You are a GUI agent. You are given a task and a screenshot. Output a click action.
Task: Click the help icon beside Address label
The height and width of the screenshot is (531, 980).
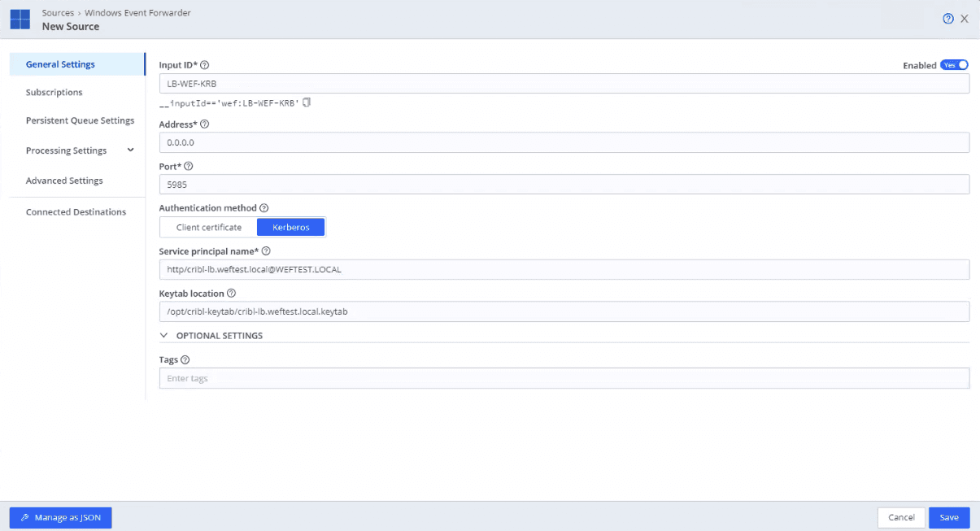[x=204, y=124]
